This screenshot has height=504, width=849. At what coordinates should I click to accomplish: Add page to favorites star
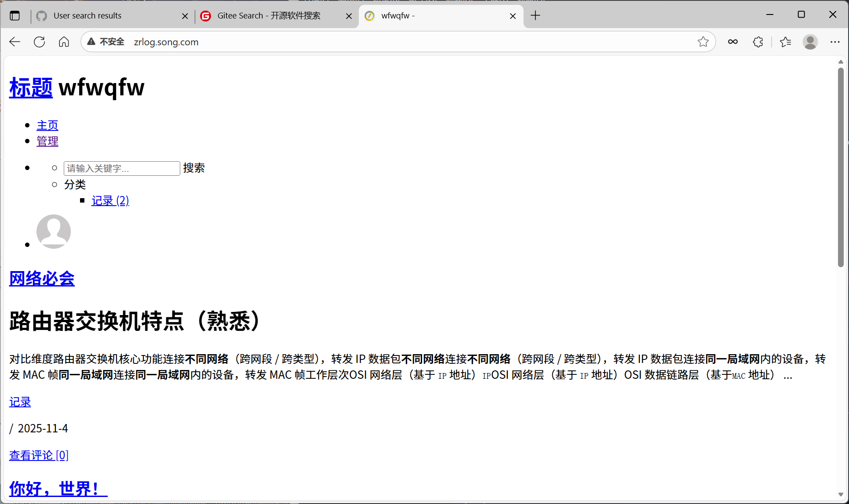pos(703,42)
